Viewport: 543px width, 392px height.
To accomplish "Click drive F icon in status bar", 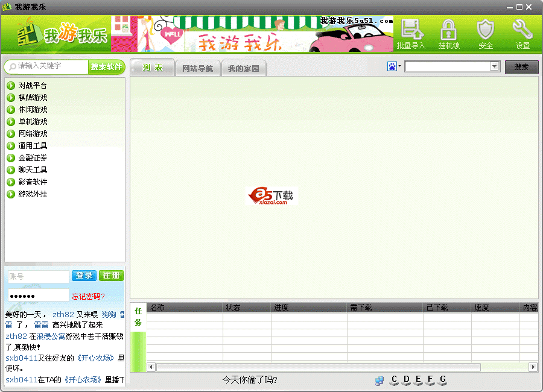I will [x=430, y=383].
